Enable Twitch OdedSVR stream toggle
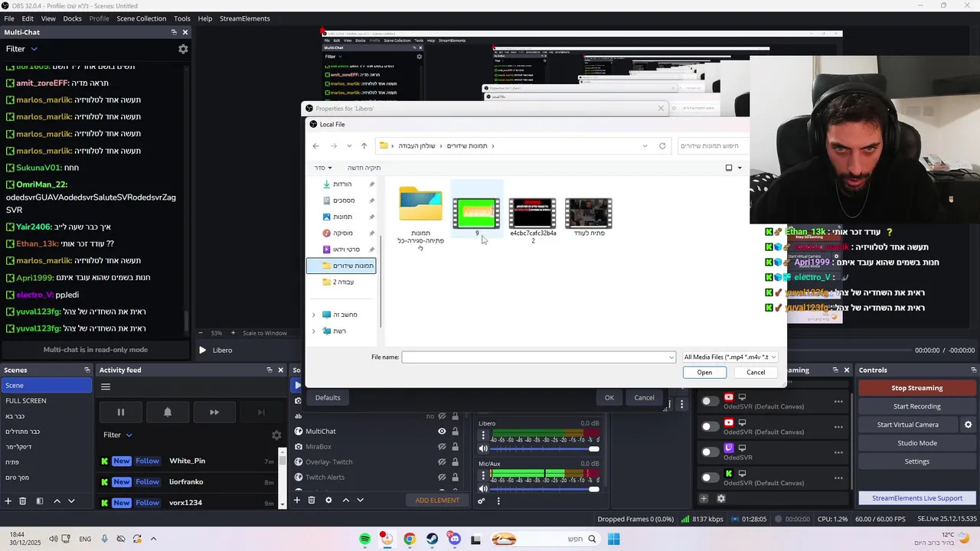This screenshot has width=980, height=551. click(710, 452)
